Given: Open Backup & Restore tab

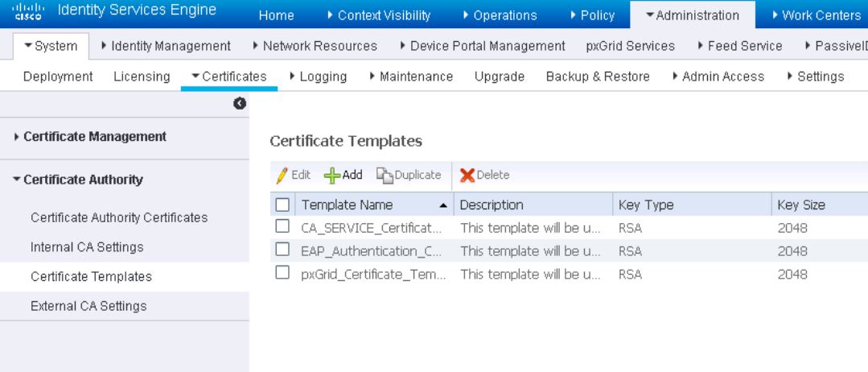Looking at the screenshot, I should [598, 76].
